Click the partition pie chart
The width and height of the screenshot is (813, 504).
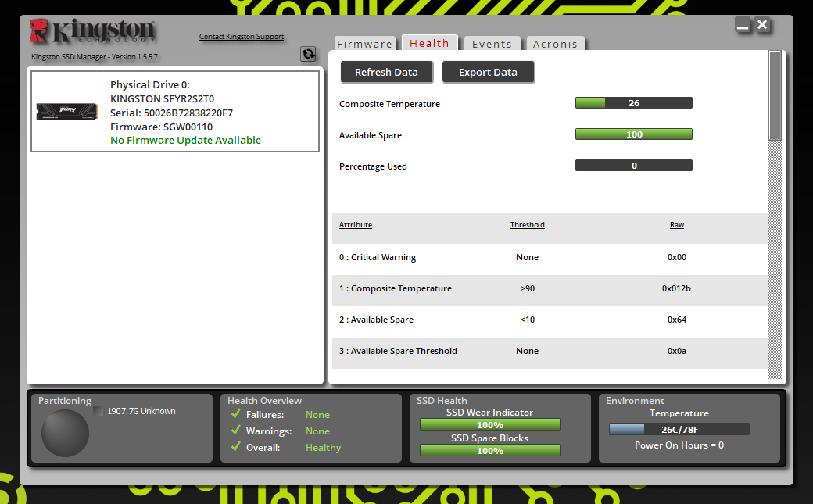point(65,433)
